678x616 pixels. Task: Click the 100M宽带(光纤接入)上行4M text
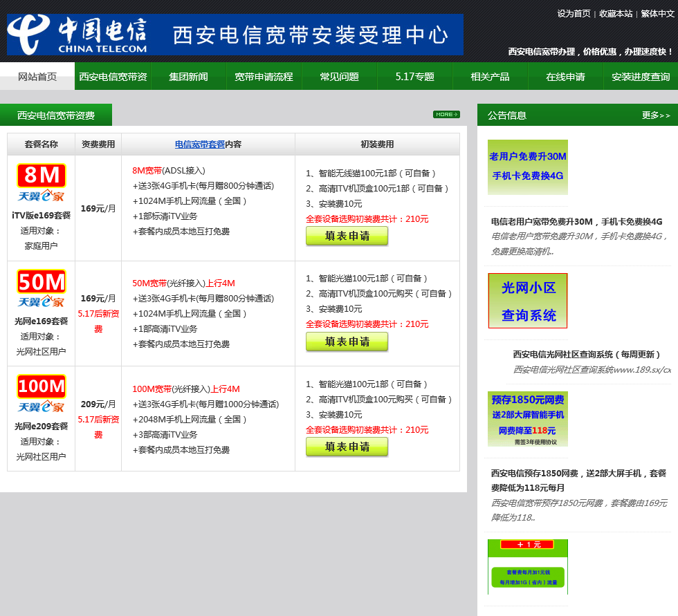point(186,389)
